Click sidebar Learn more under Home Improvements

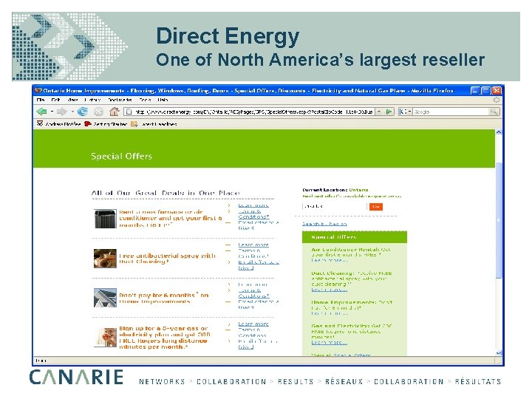[x=329, y=313]
